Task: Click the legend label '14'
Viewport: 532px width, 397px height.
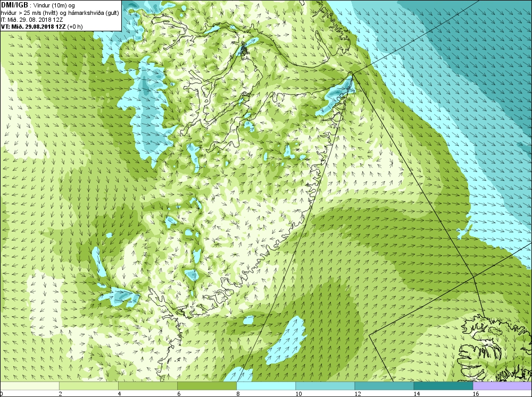Action: [417, 394]
